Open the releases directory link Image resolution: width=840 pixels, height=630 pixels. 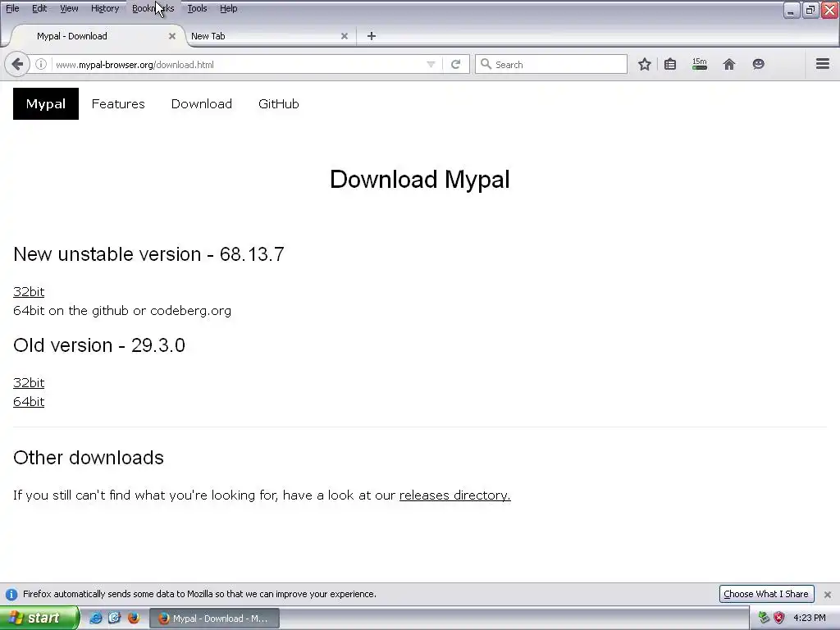pyautogui.click(x=454, y=495)
